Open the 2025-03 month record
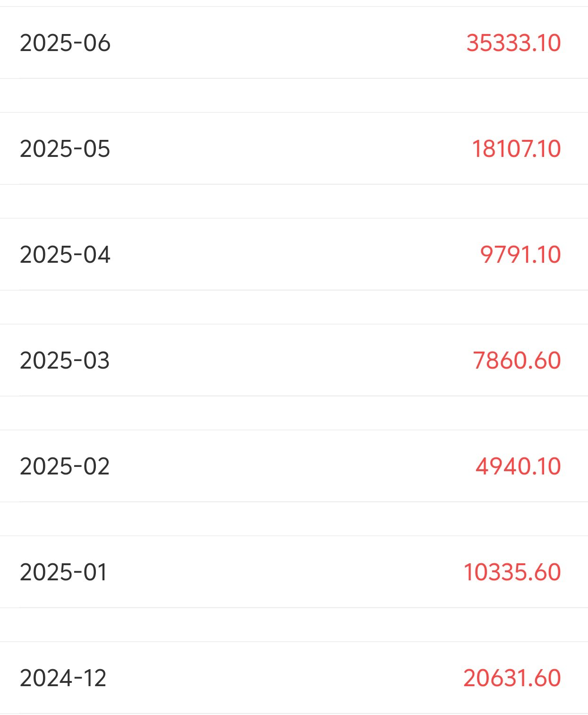 [x=65, y=360]
